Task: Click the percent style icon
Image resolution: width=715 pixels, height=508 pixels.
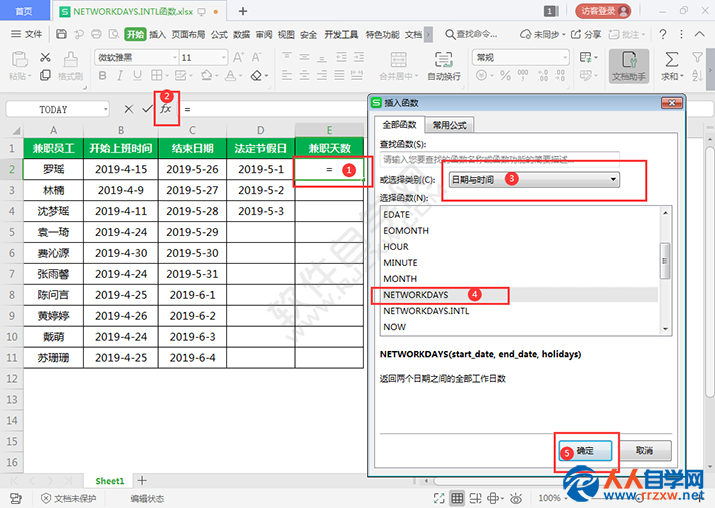Action: tap(505, 75)
